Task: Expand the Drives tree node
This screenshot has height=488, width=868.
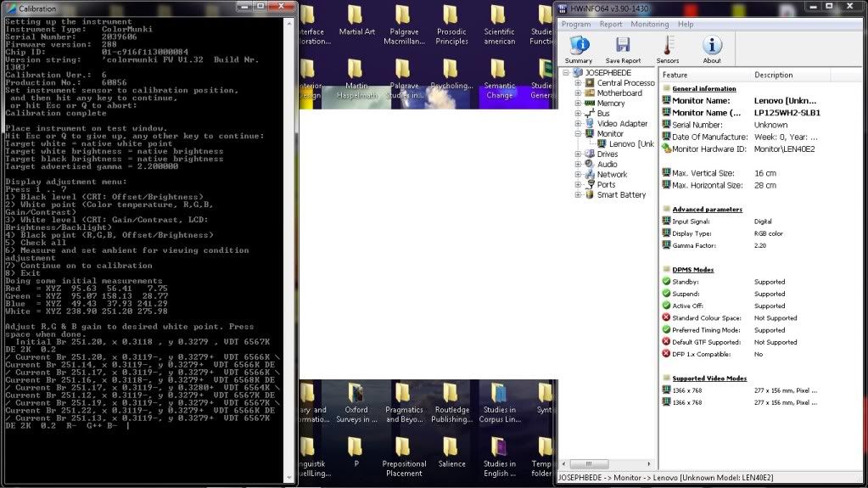Action: (578, 154)
